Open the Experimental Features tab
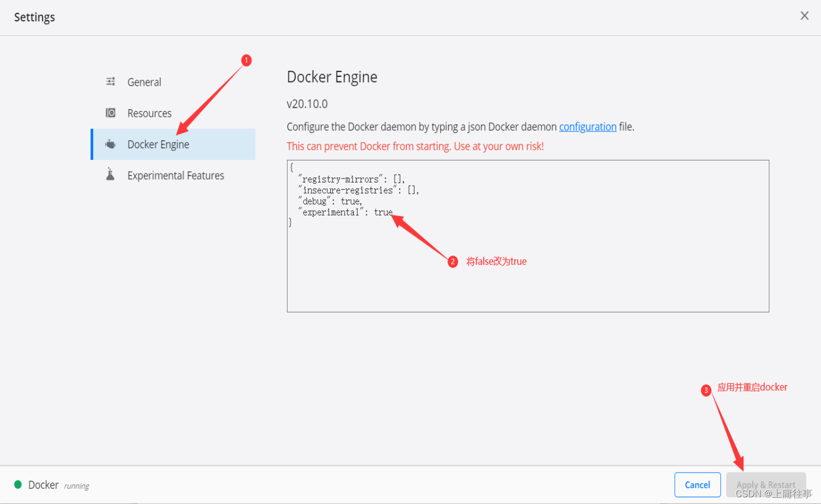 pyautogui.click(x=173, y=176)
